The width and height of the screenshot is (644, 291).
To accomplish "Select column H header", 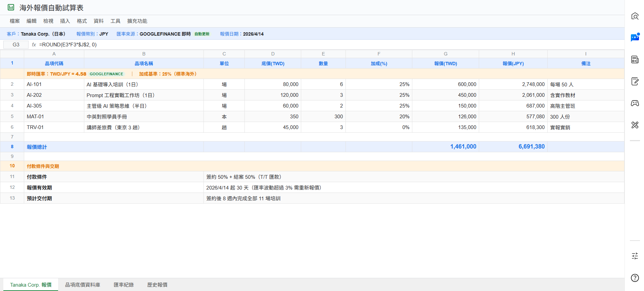I will (513, 54).
